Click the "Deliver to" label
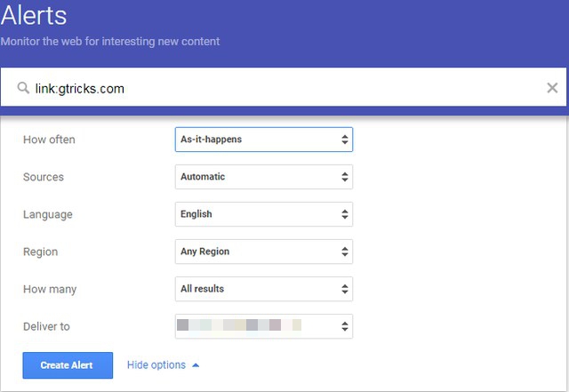The image size is (569, 392). pos(47,326)
